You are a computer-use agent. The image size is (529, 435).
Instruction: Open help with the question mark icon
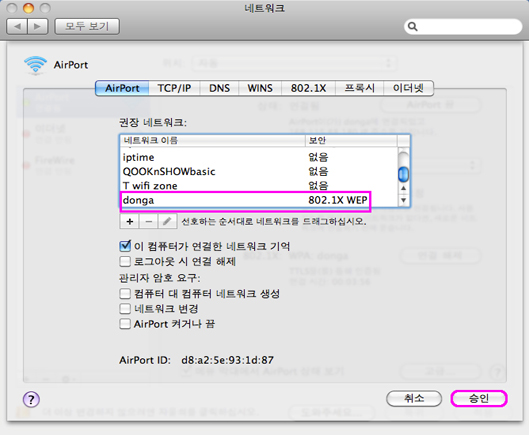tap(31, 400)
